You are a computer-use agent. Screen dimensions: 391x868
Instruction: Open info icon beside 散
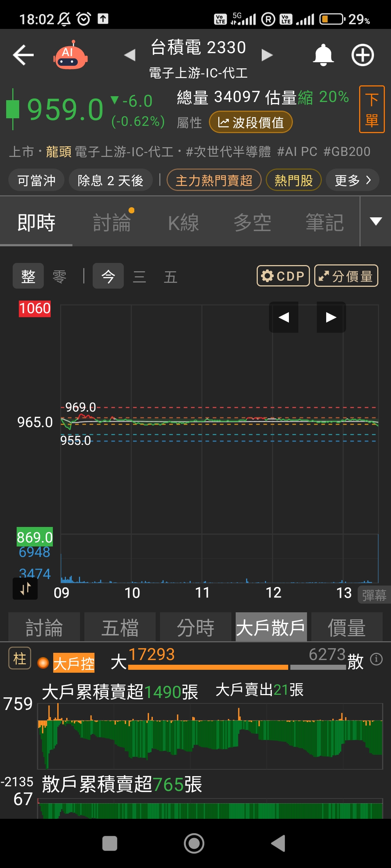[376, 659]
